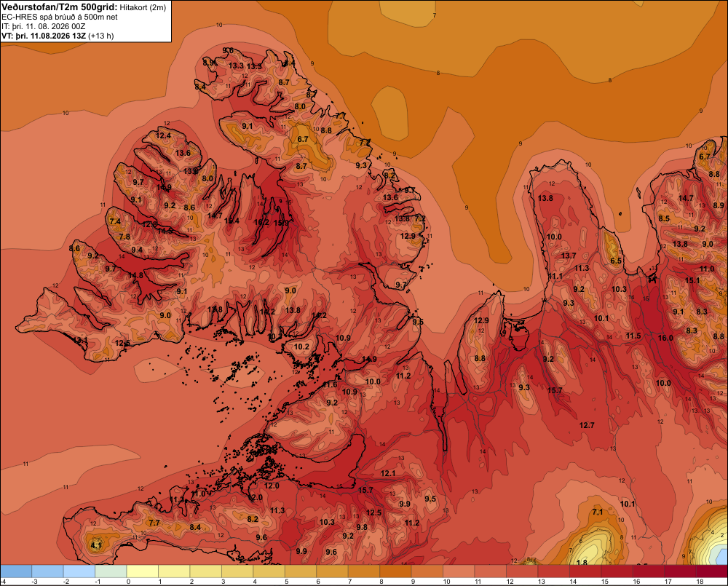Select the VT valid time line in header

(x=58, y=36)
